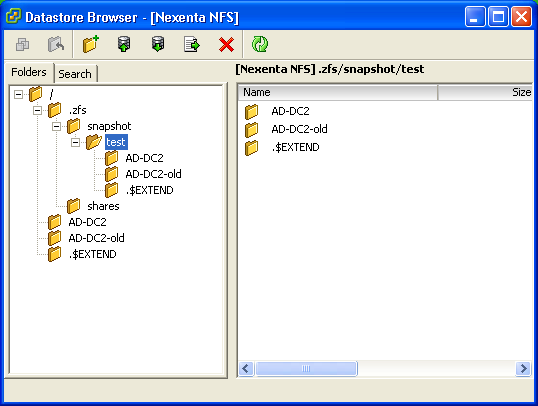The image size is (538, 406).
Task: Minimize the Datastore Browser window
Action: [475, 16]
